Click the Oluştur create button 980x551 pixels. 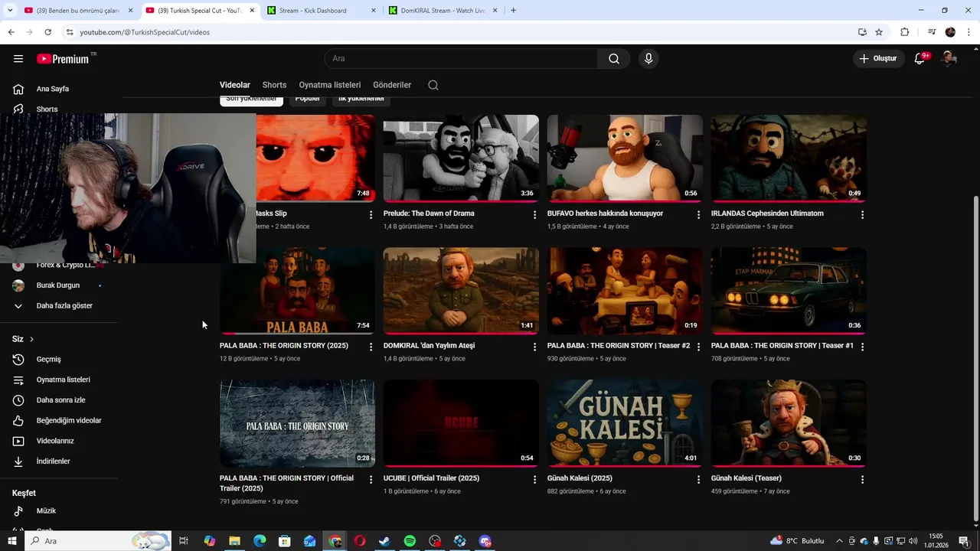click(x=878, y=58)
